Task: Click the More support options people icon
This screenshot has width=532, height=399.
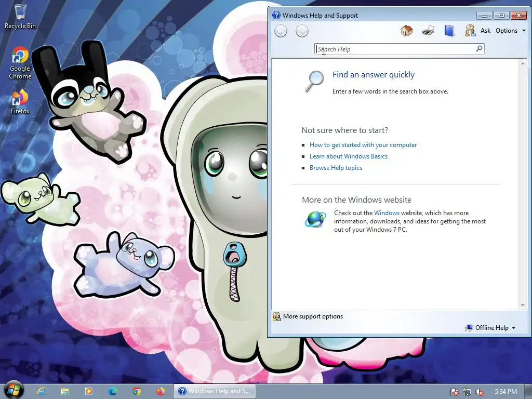Action: [277, 316]
